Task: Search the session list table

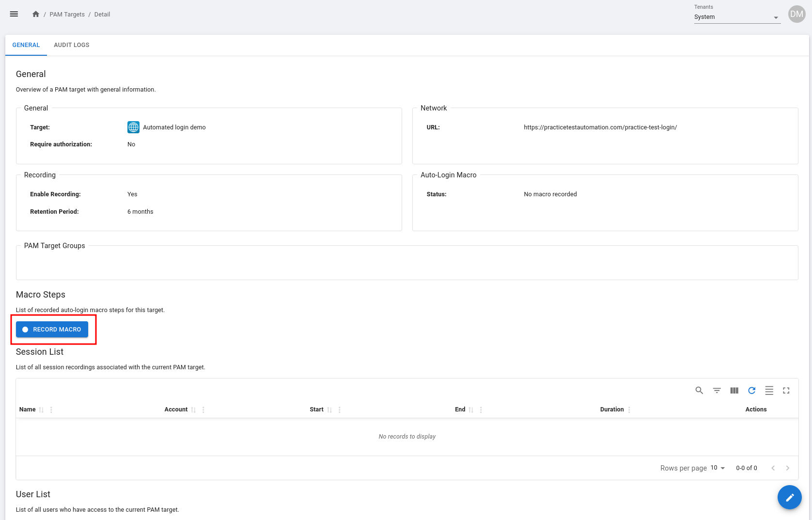Action: (x=699, y=391)
